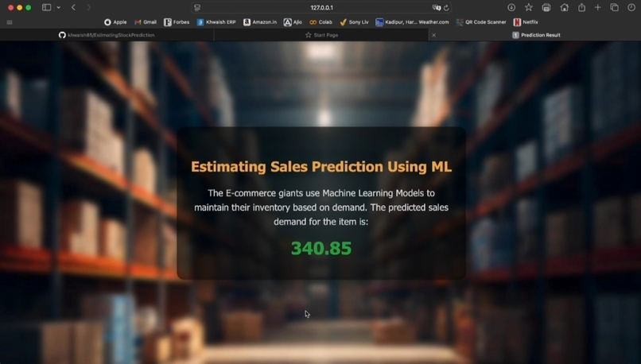Show the downloads list

pyautogui.click(x=511, y=7)
